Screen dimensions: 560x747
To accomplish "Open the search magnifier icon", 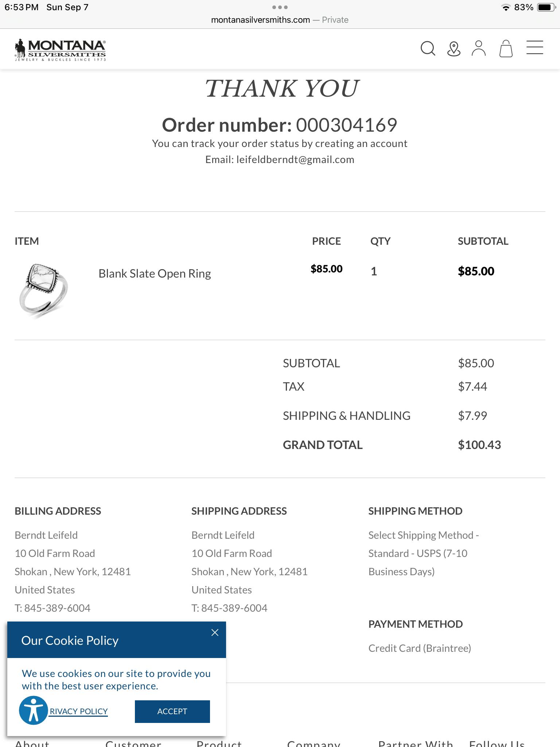I will coord(428,48).
